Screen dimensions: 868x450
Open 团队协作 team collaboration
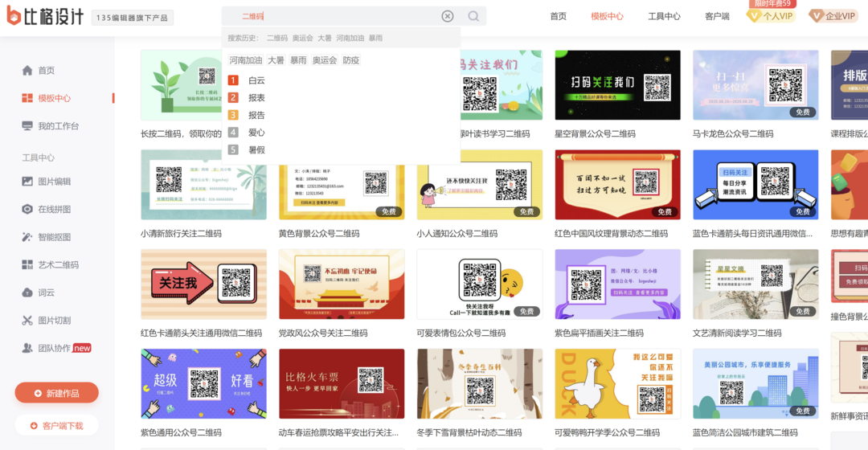pyautogui.click(x=56, y=348)
